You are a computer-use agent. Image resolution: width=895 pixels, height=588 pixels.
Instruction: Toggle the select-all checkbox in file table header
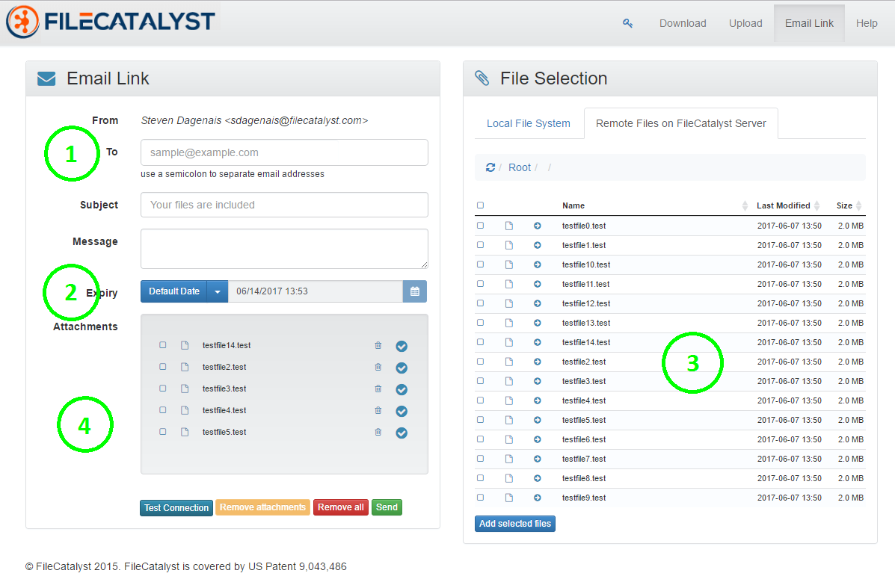480,205
